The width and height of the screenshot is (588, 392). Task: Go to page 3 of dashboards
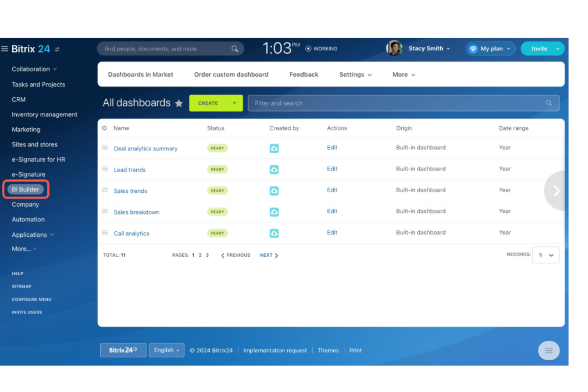(x=207, y=255)
